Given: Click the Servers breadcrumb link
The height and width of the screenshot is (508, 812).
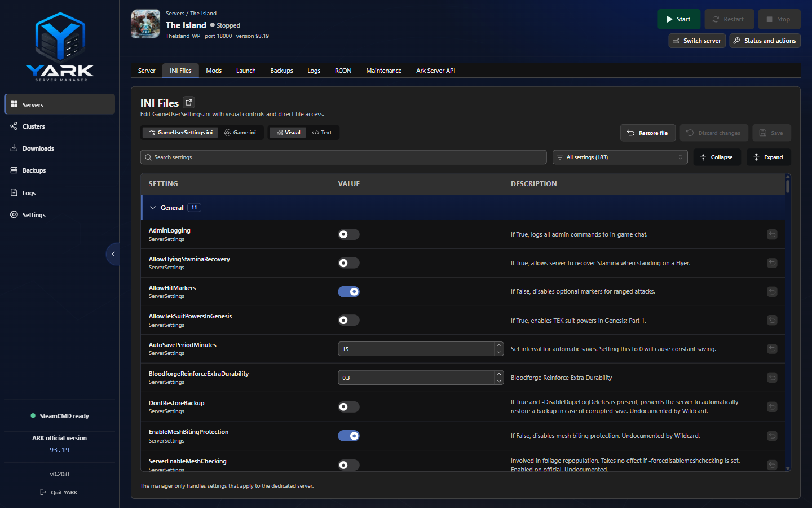Looking at the screenshot, I should point(175,14).
